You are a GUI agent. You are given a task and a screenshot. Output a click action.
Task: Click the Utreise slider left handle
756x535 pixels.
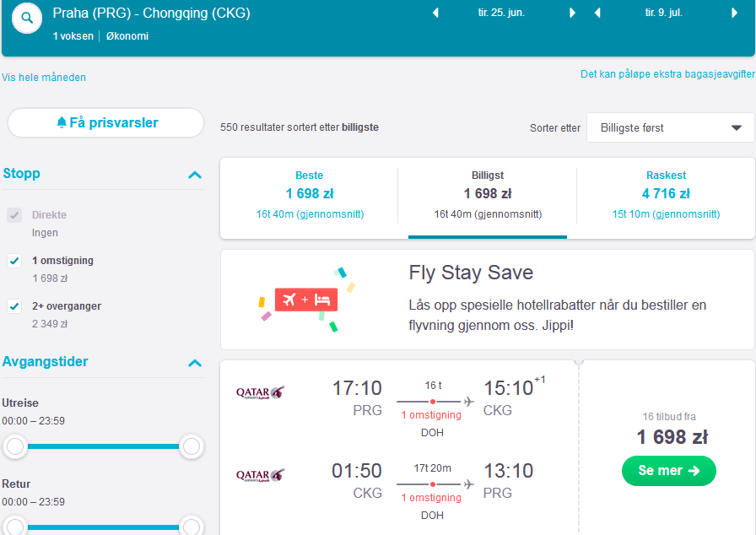tap(15, 446)
